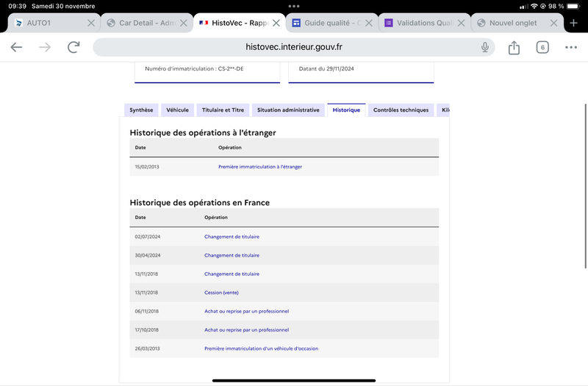Click Changement de titulaire dated 02/07/2024
Screen dimensions: 588x386
232,237
